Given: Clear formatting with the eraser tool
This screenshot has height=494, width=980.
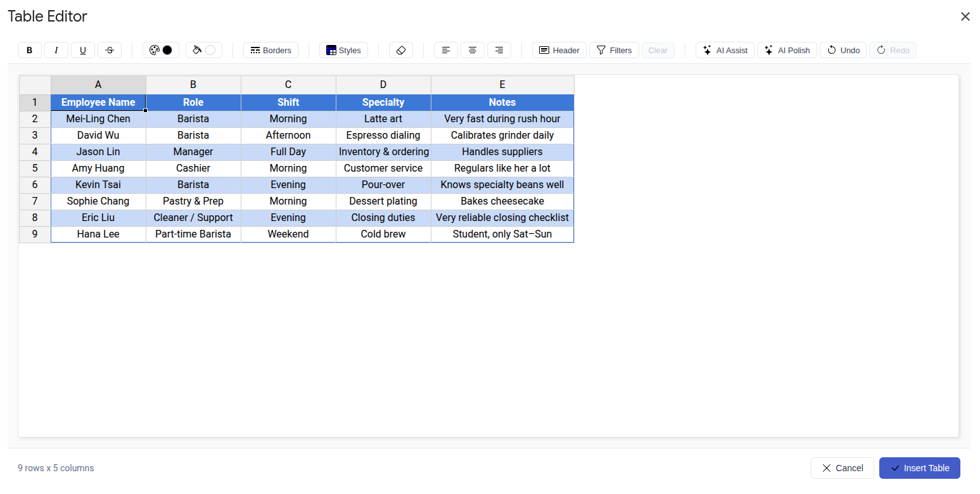Looking at the screenshot, I should pos(400,50).
